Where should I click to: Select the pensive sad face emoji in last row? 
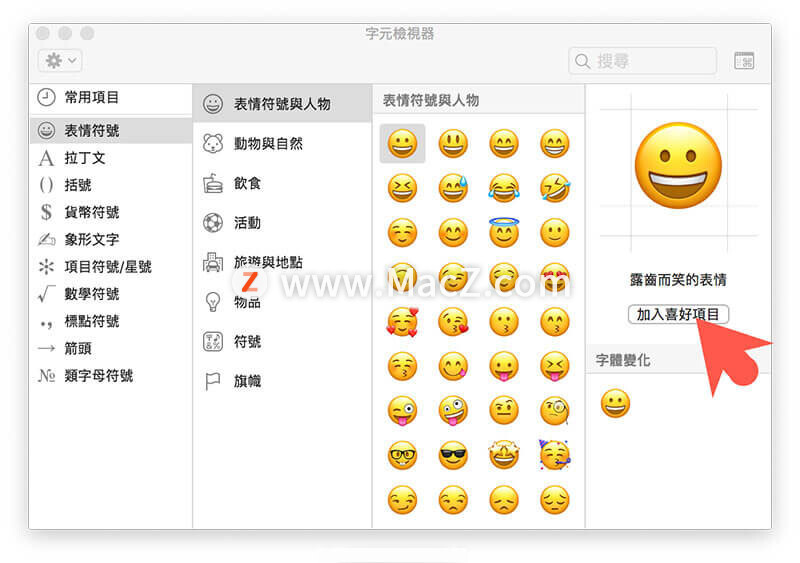click(555, 500)
